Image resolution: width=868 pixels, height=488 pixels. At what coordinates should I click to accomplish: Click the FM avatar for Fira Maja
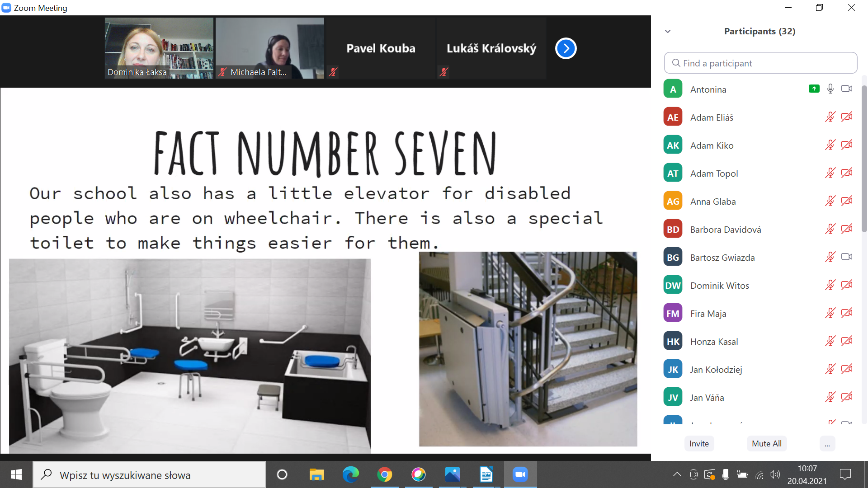pos(673,313)
